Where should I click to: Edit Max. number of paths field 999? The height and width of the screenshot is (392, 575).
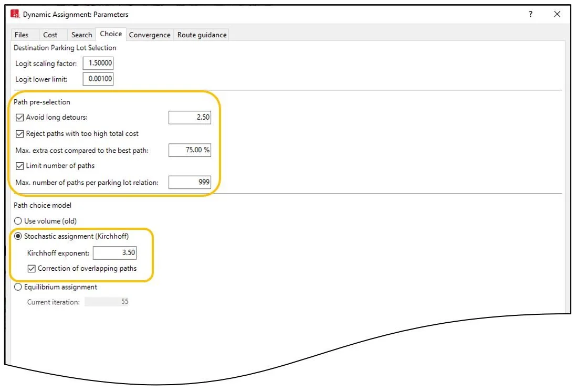point(190,182)
